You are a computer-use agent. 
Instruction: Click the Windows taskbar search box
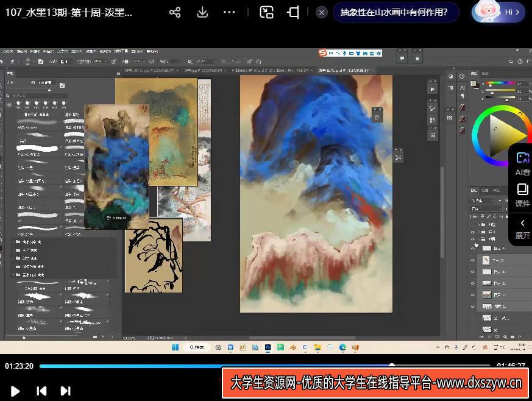click(197, 347)
